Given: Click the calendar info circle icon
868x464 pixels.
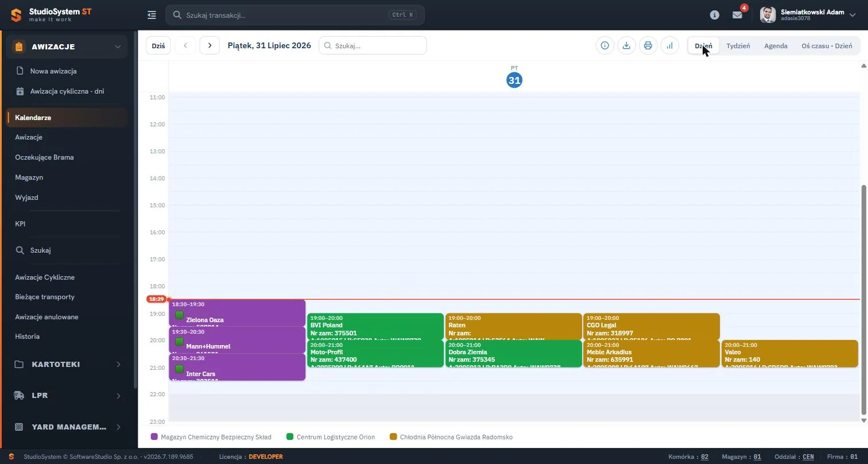Looking at the screenshot, I should (x=604, y=45).
